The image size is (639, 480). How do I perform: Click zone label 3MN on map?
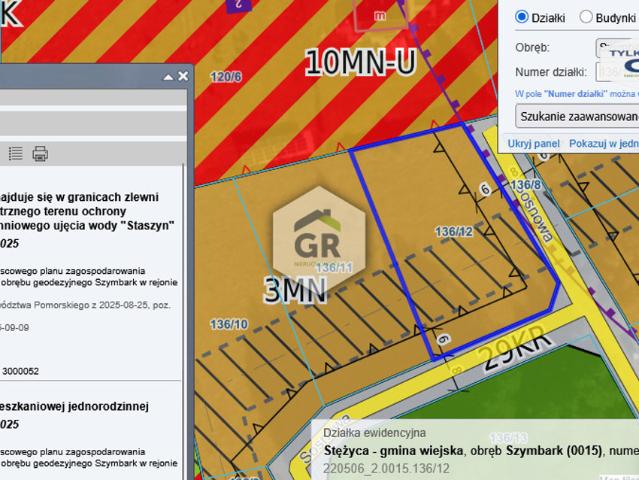[296, 290]
